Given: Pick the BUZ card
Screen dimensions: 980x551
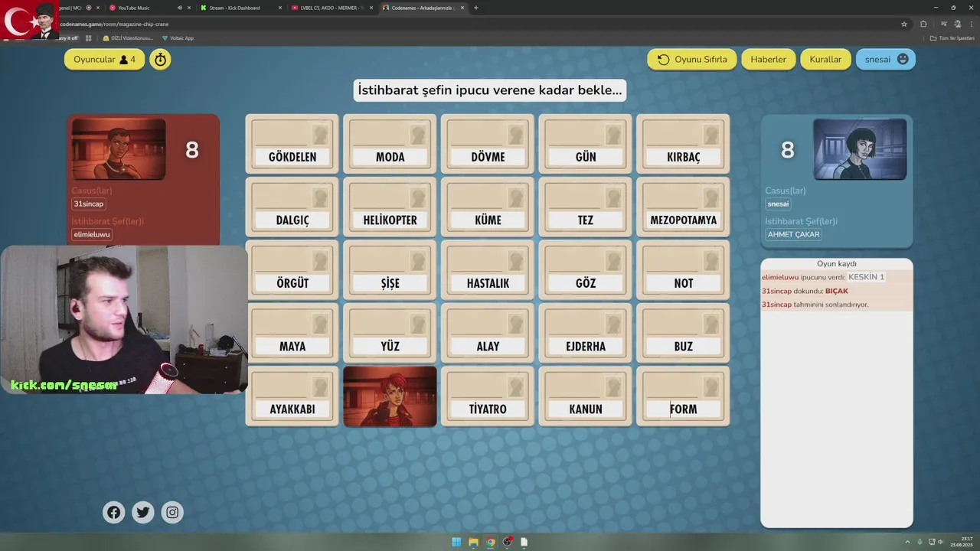Looking at the screenshot, I should [683, 333].
